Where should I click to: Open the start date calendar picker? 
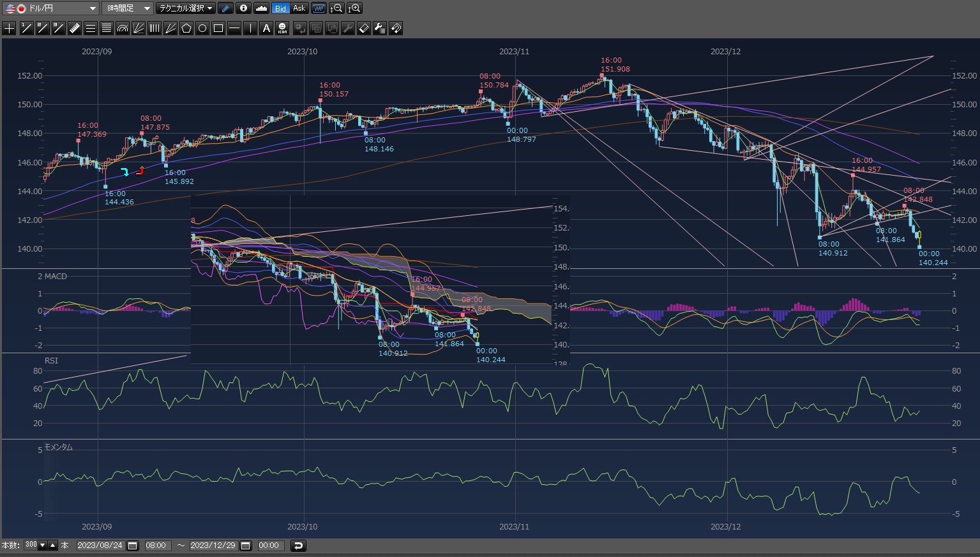coord(133,546)
